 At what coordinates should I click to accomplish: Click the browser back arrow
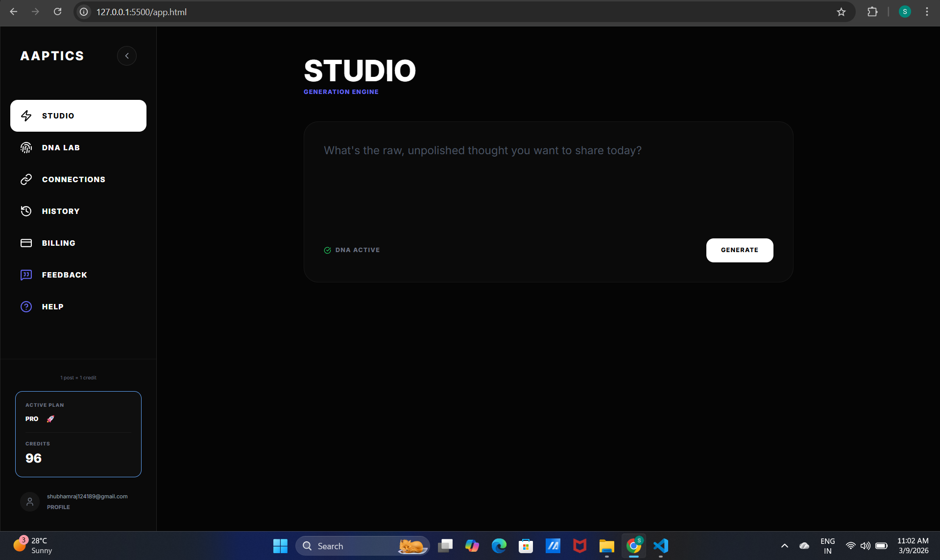click(x=13, y=12)
